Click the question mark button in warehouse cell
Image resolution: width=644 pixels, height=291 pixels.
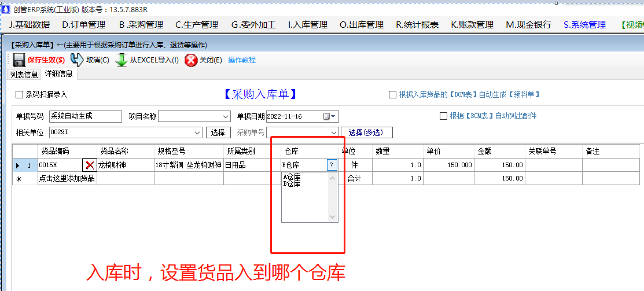click(332, 165)
